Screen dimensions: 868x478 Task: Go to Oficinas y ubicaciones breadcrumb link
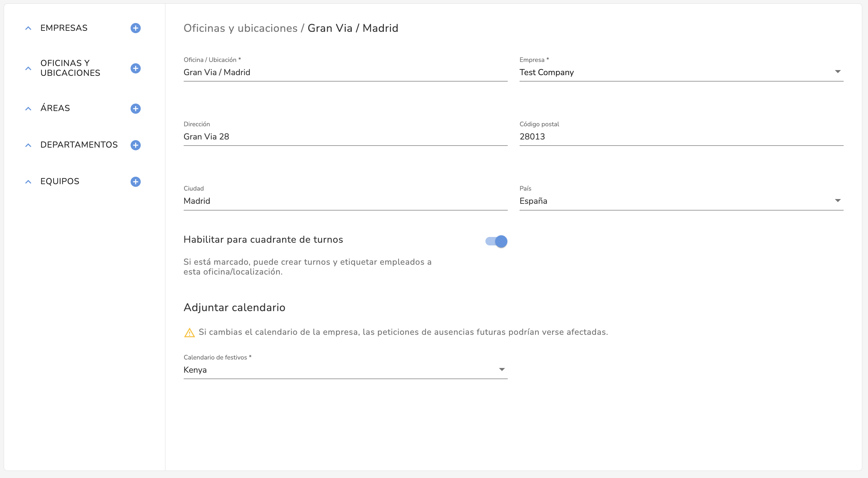(x=240, y=28)
